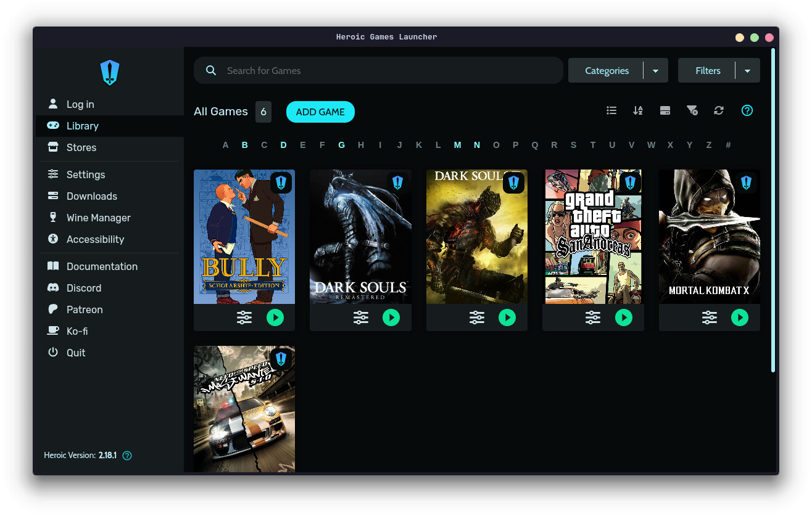Filter games by letter M
Viewport: 812px width, 516px height.
click(457, 145)
